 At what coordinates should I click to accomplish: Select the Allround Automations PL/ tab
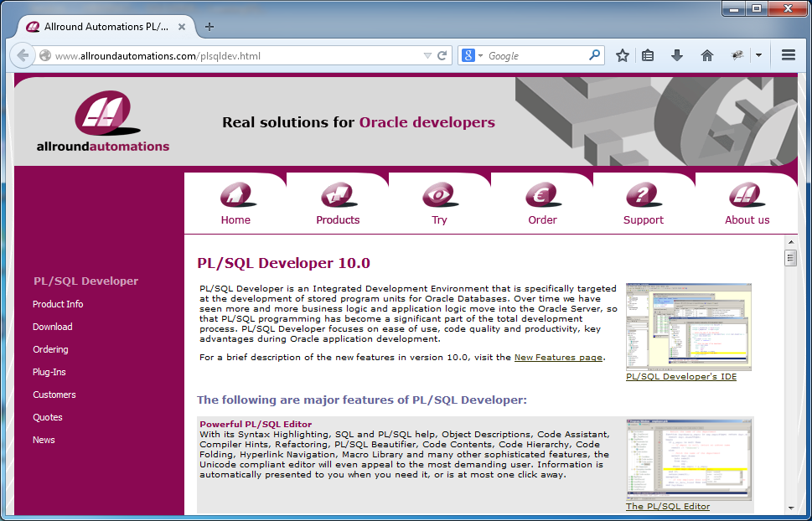click(x=106, y=27)
